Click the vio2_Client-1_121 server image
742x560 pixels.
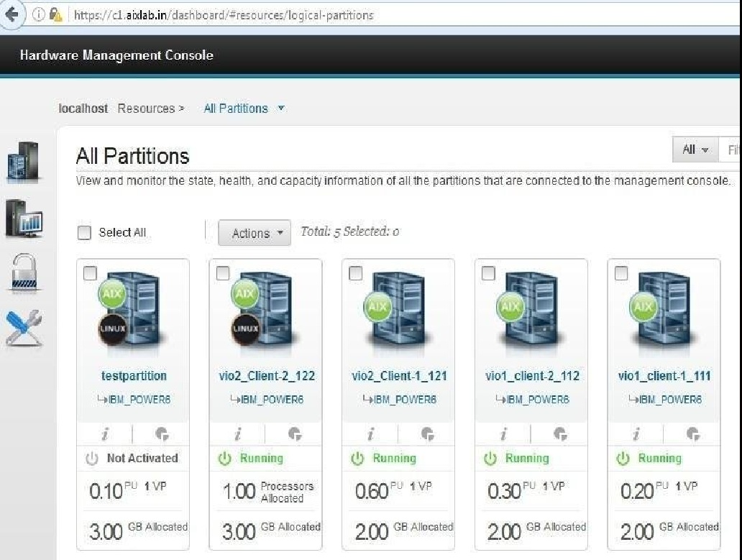(x=398, y=311)
